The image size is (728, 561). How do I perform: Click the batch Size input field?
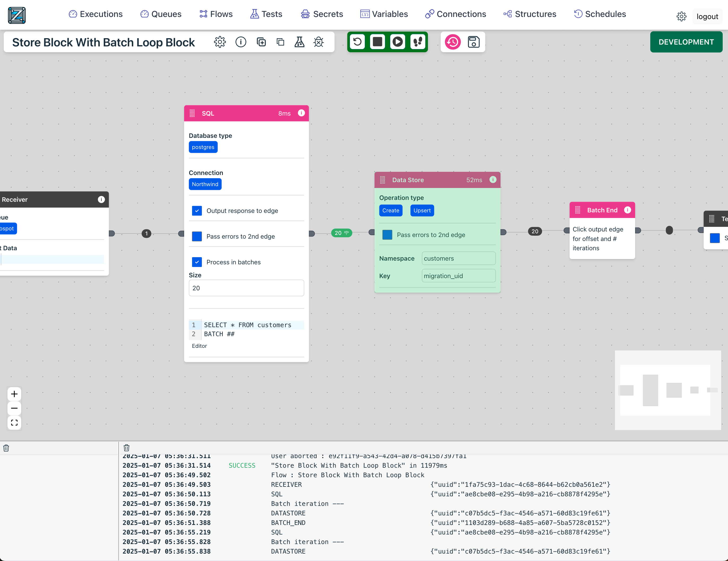(246, 288)
